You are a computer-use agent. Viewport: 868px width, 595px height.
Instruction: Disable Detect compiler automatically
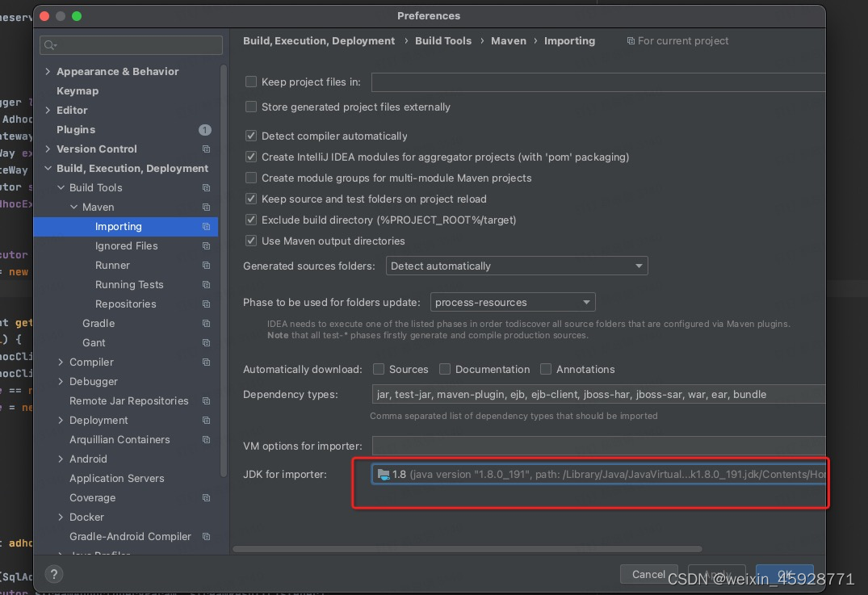[251, 136]
